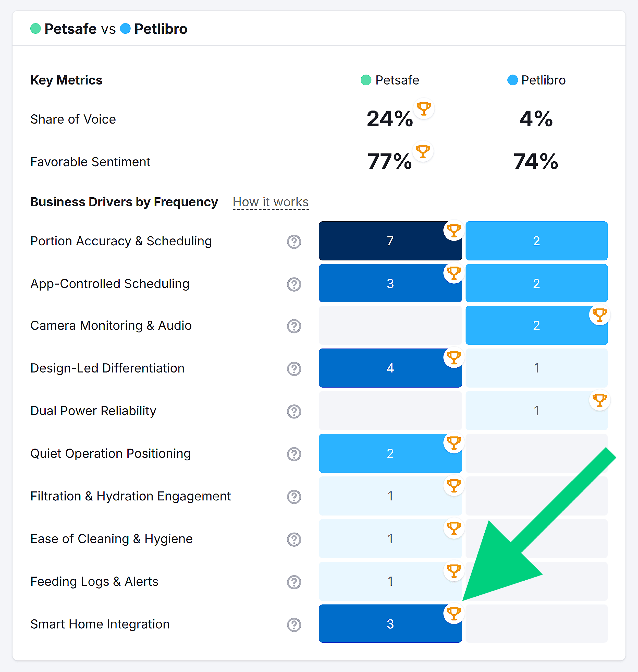Select Petlibro's bar showing 2 for App-Controlled Scheduling
This screenshot has width=638, height=672.
tap(536, 283)
